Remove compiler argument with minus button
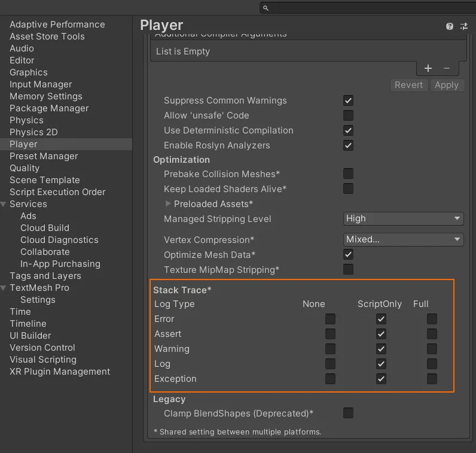Image resolution: width=476 pixels, height=453 pixels. click(447, 68)
